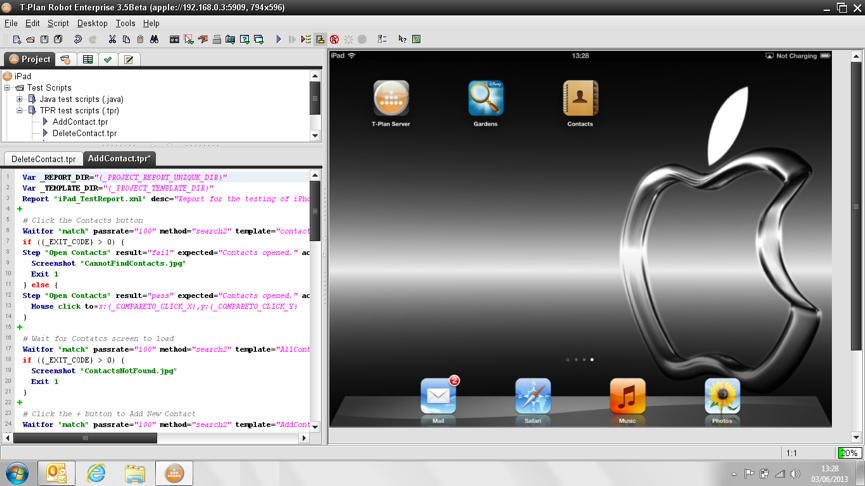The width and height of the screenshot is (865, 486).
Task: Click the 20% indicator in status bar
Action: click(849, 453)
